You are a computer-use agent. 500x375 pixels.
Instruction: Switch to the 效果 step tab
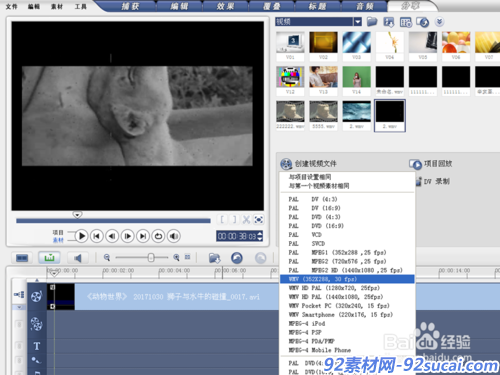[x=225, y=6]
